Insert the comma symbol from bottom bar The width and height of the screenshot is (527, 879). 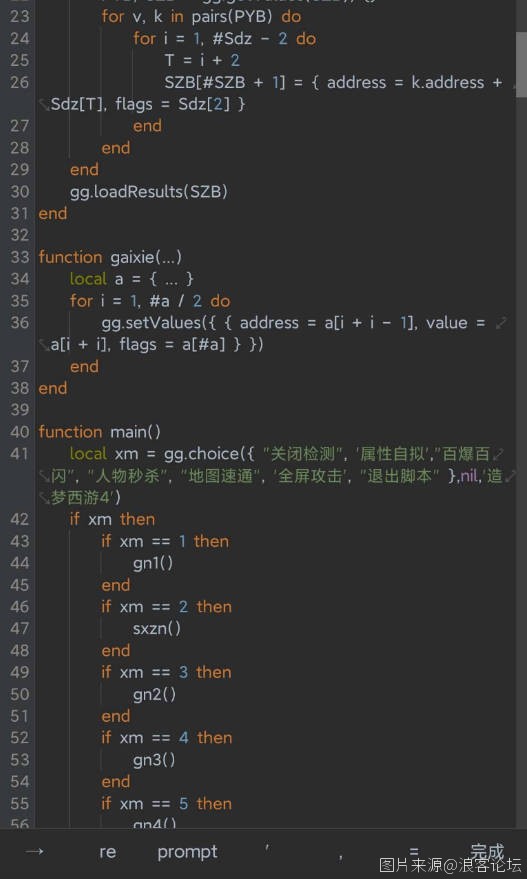pyautogui.click(x=340, y=857)
